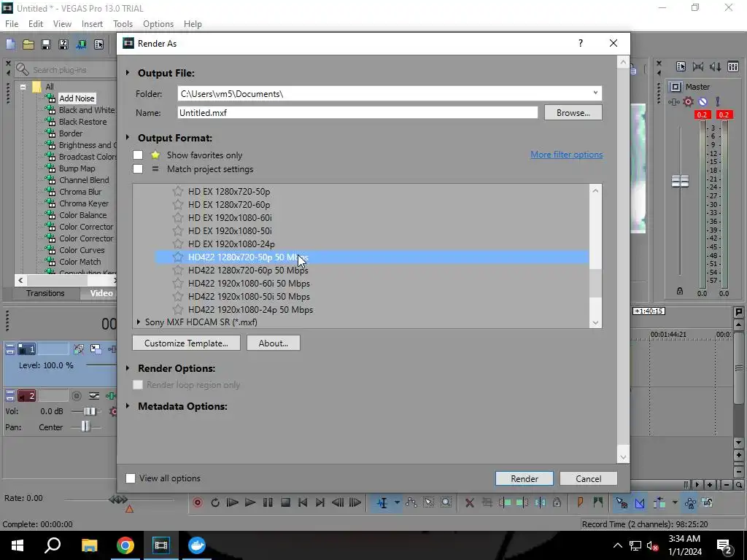Click the red X Delete icon
The width and height of the screenshot is (747, 560).
coord(469,502)
